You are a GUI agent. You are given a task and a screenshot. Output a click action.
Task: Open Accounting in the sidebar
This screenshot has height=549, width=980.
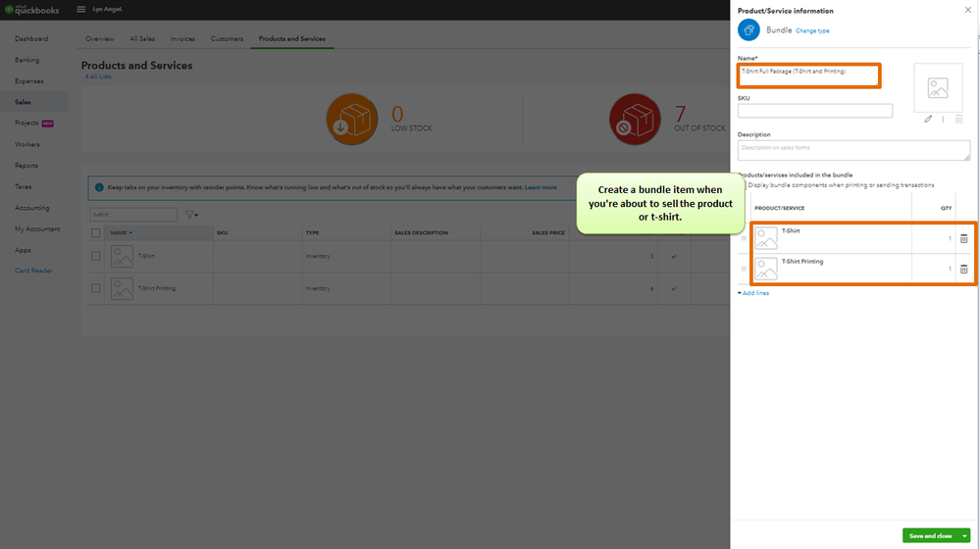(31, 208)
